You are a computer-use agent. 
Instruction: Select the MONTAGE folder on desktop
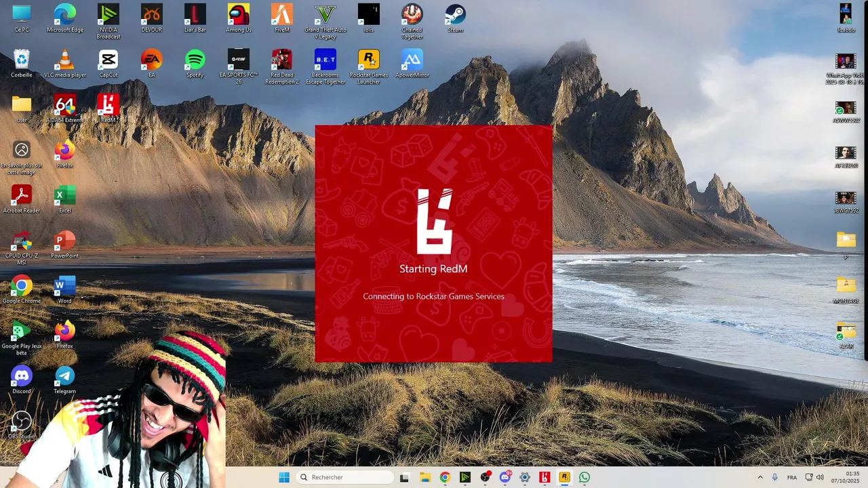click(846, 289)
